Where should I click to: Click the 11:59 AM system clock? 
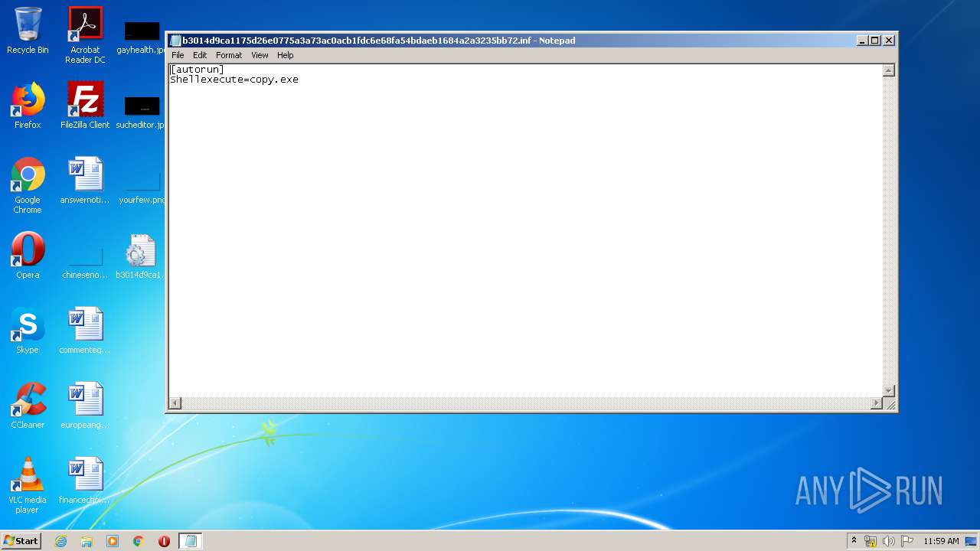tap(941, 541)
